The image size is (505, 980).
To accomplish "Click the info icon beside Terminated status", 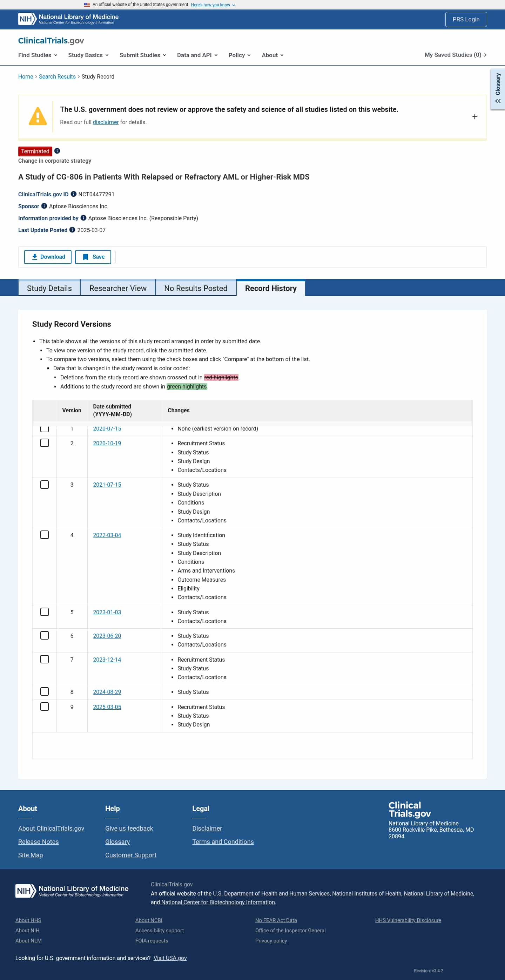I will (x=57, y=151).
